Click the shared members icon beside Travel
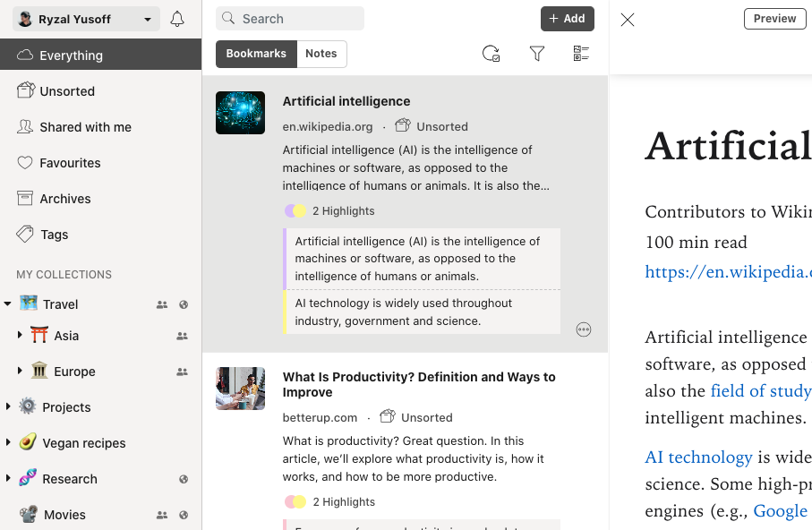The height and width of the screenshot is (530, 812). coord(162,304)
